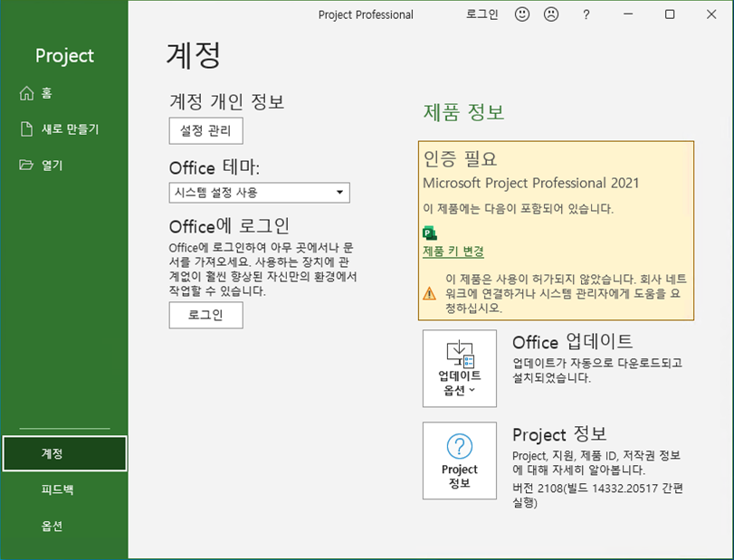
Task: Click the 업데이트가 자동으로 다운로드되고 text
Action: pyautogui.click(x=597, y=363)
